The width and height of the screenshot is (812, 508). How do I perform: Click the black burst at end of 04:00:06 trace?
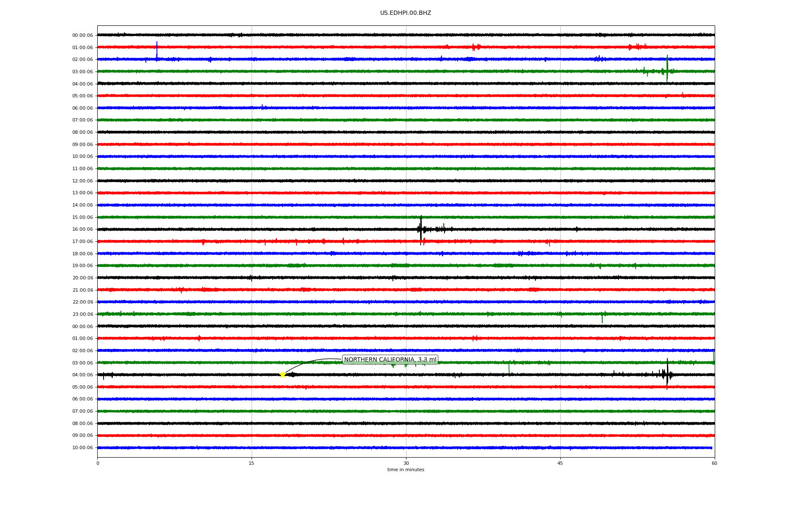(x=667, y=374)
